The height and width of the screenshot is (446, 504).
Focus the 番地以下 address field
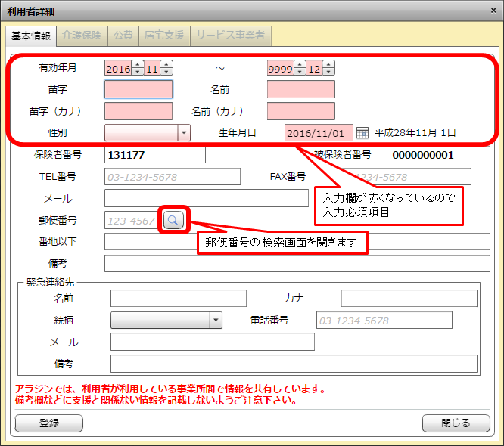click(x=297, y=242)
